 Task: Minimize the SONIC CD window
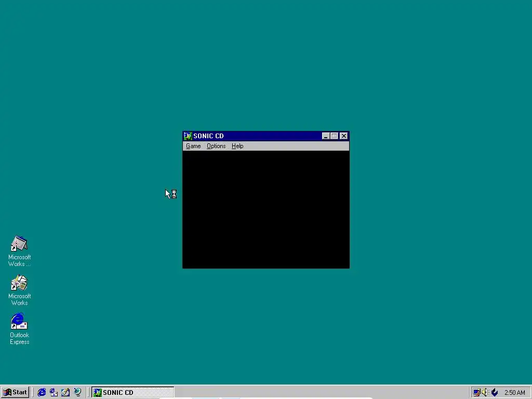(x=326, y=136)
